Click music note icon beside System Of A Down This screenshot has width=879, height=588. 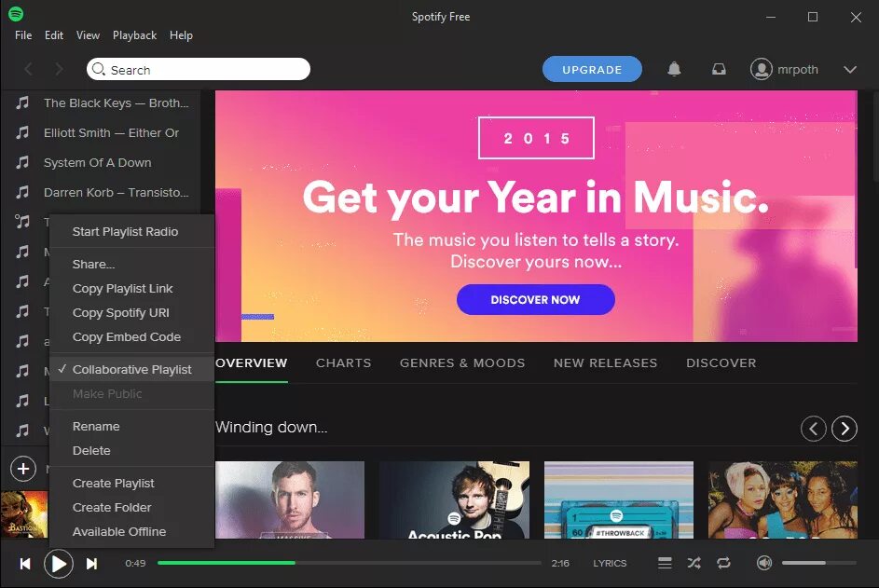(22, 162)
